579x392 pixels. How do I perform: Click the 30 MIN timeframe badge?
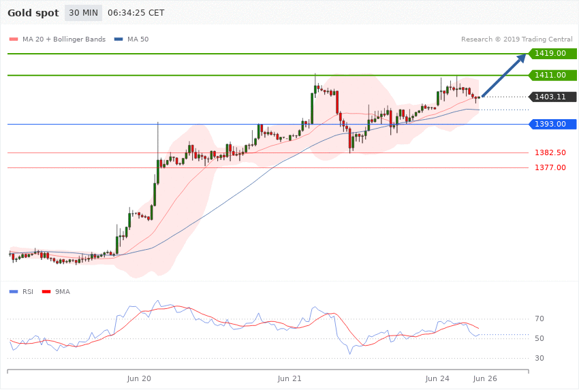pyautogui.click(x=84, y=13)
